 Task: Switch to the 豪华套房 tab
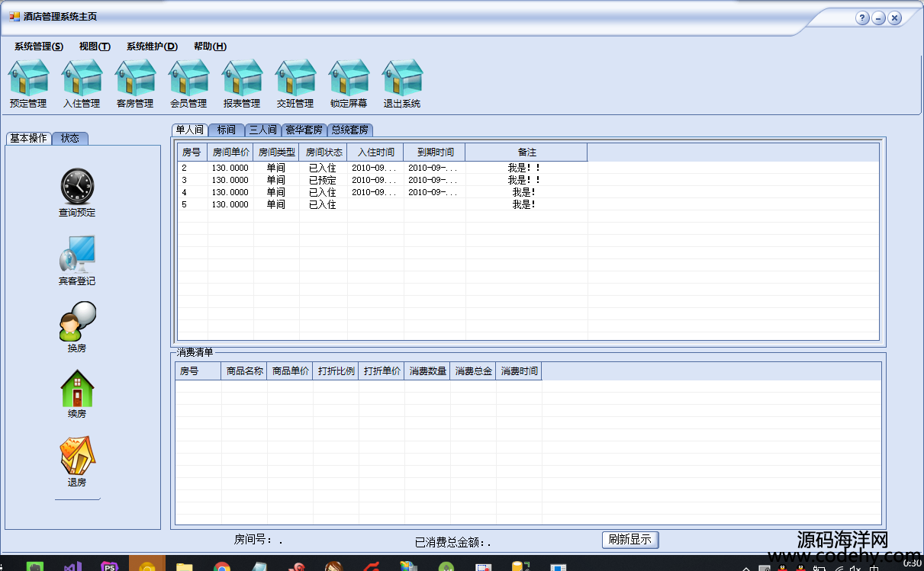click(x=304, y=130)
